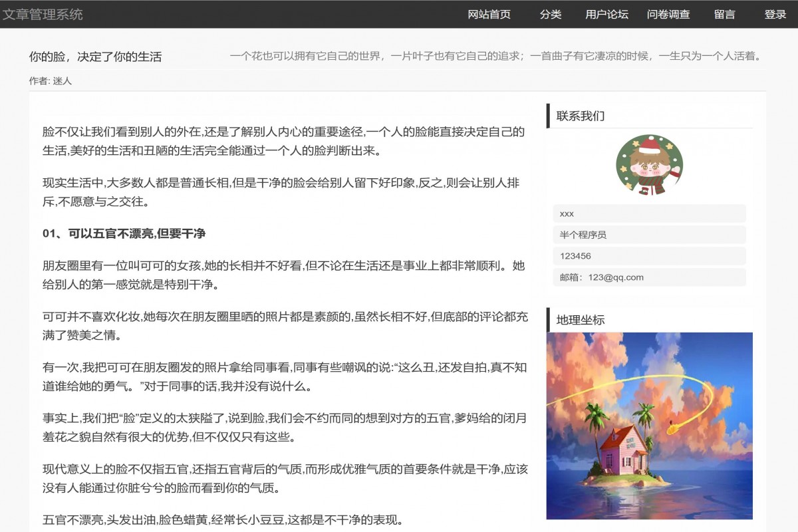打开"分类"导航菜单

(549, 15)
